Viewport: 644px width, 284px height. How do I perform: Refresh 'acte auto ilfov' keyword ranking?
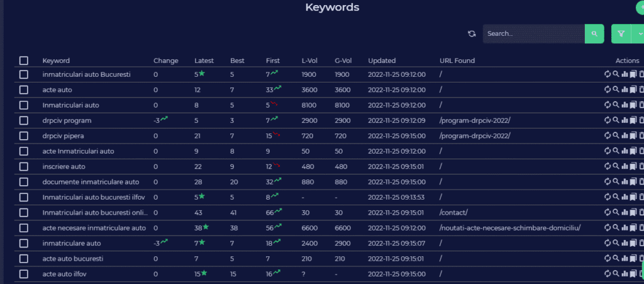[x=607, y=273]
